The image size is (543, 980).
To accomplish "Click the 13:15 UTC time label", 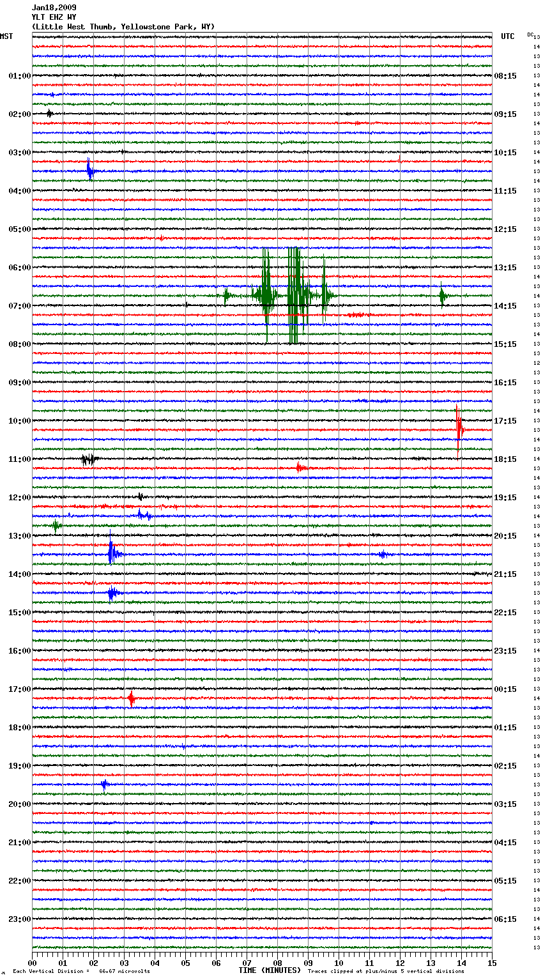I will click(x=505, y=268).
